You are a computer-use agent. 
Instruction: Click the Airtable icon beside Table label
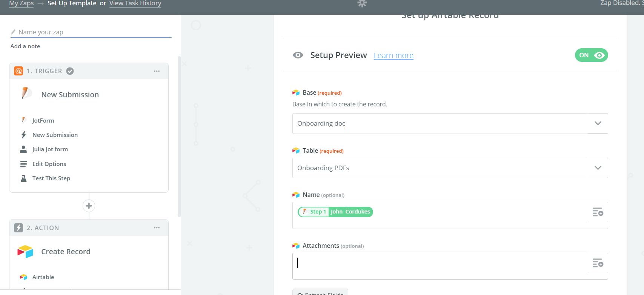(296, 151)
